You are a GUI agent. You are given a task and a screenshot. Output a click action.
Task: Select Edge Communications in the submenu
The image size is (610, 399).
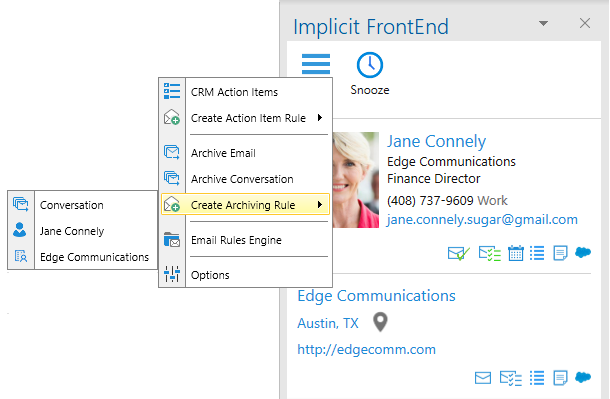tap(94, 257)
